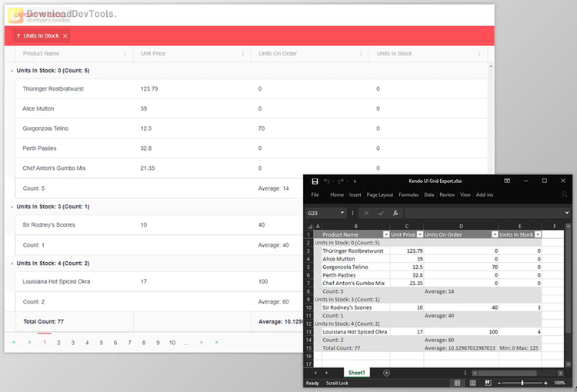The height and width of the screenshot is (392, 577).
Task: Click Select All corner of the worksheet
Action: point(309,227)
